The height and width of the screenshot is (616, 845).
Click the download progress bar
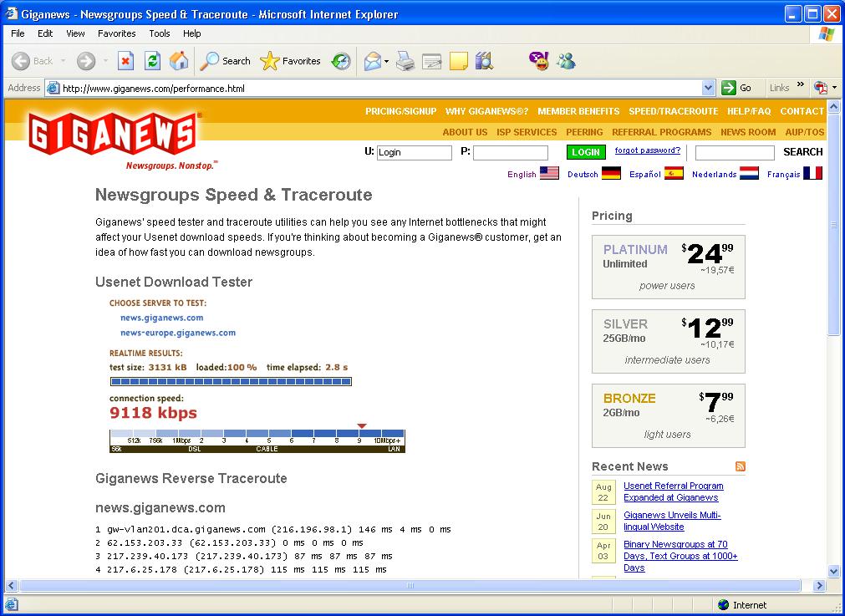pyautogui.click(x=231, y=382)
